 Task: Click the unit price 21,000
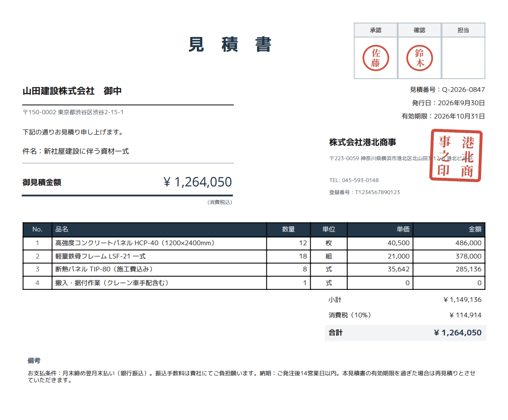click(398, 256)
